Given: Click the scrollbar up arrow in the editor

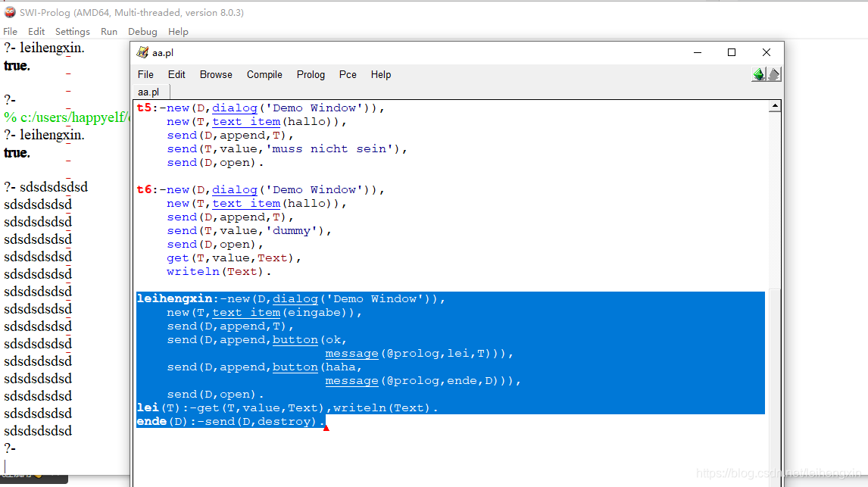Looking at the screenshot, I should (x=774, y=106).
